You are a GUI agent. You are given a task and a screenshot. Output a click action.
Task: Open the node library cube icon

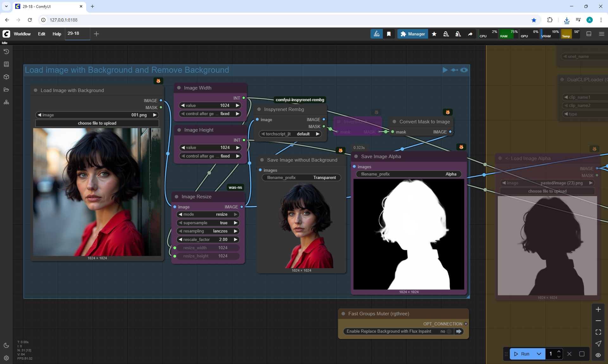coord(6,77)
